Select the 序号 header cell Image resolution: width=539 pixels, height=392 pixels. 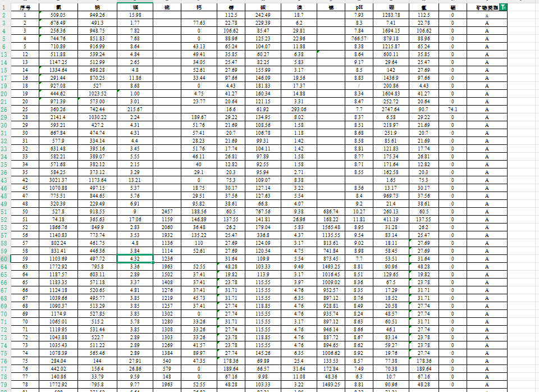25,7
